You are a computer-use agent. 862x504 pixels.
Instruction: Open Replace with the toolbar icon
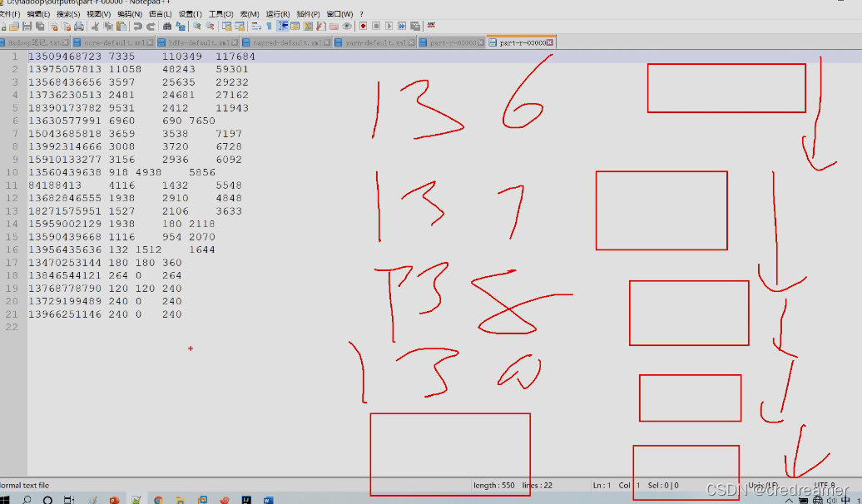181,26
